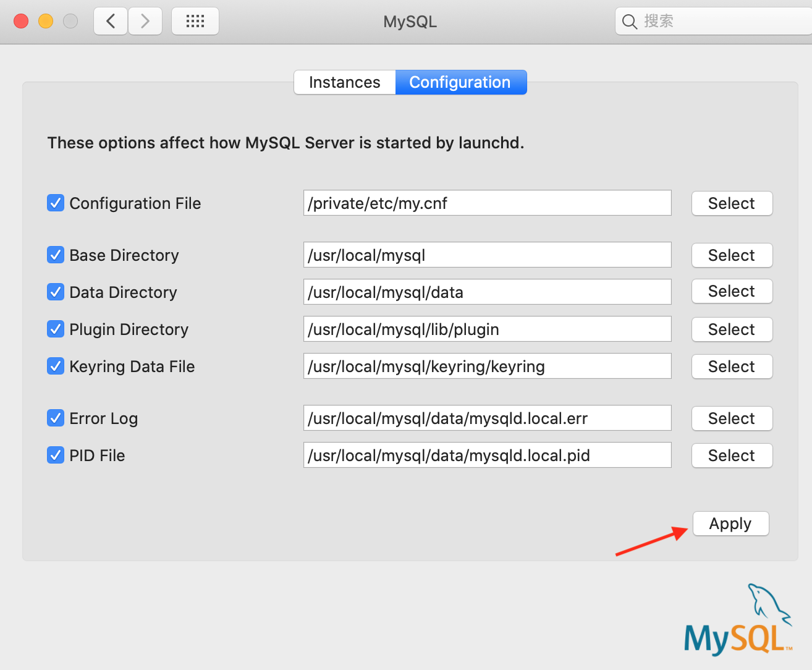Click the Apply button
This screenshot has height=670, width=812.
coord(730,524)
